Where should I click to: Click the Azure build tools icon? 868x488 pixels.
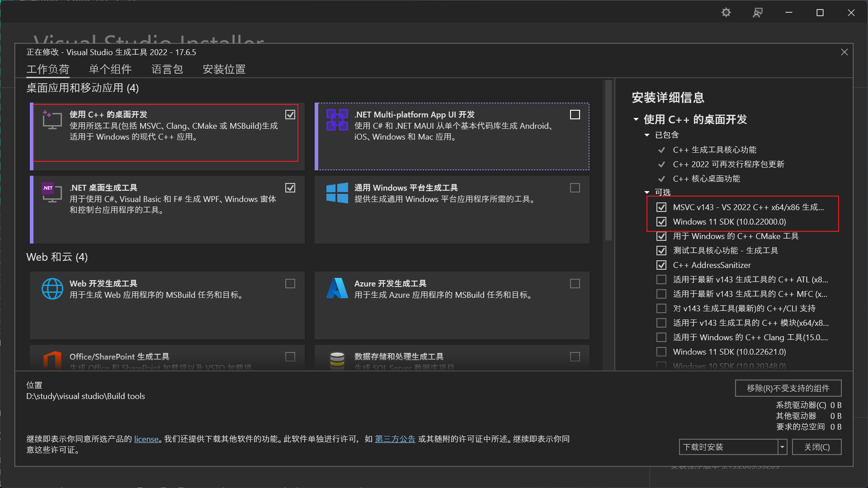[x=337, y=289]
